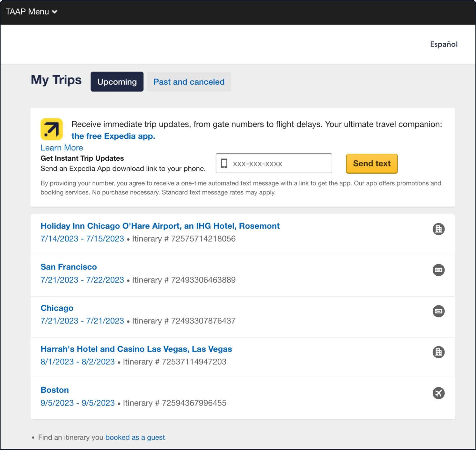The image size is (476, 450).
Task: Open the Boston trip
Action: click(55, 390)
